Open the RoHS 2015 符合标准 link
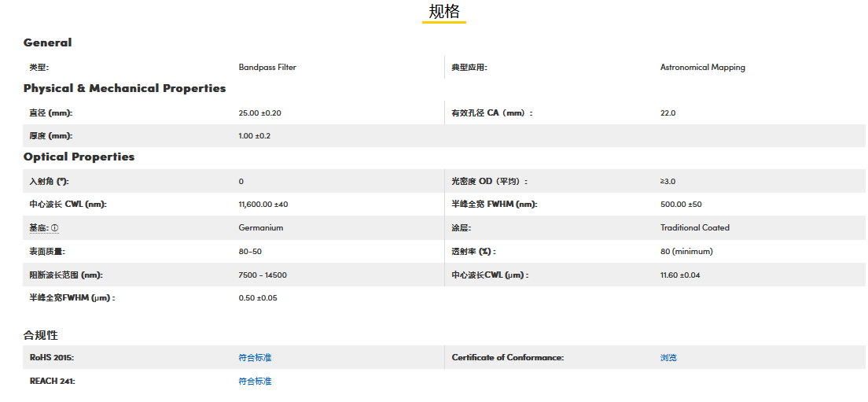Image resolution: width=868 pixels, height=402 pixels. click(255, 358)
